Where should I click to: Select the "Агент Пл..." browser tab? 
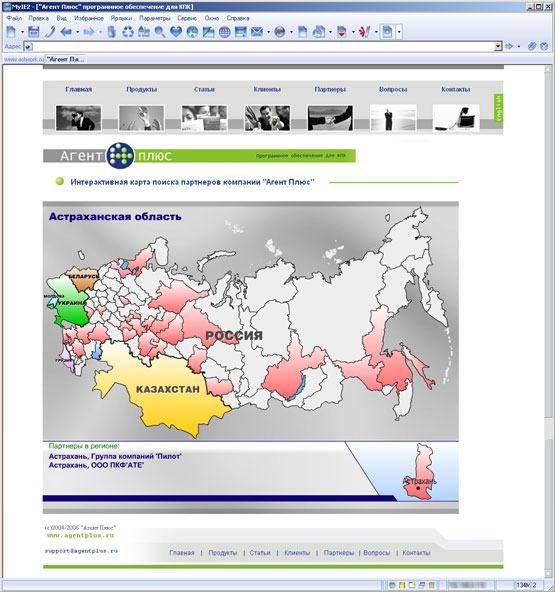65,59
